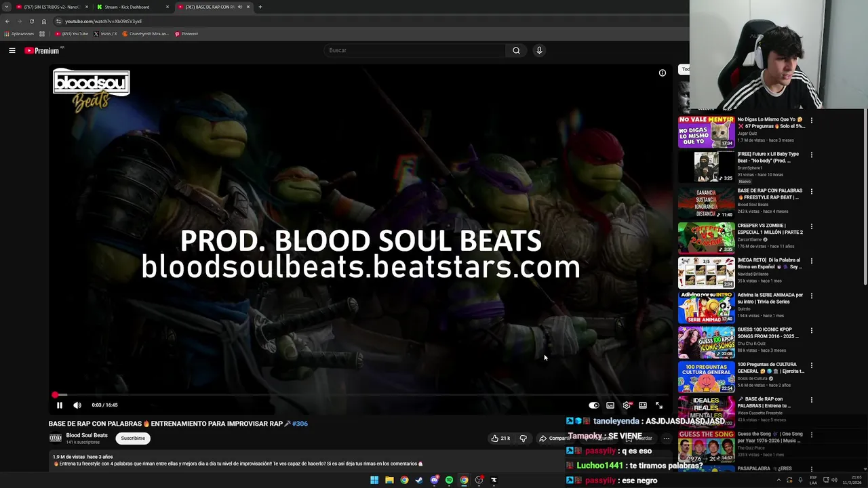Open GUESS 100 ICONIC KPOP SONGS thumbnail
This screenshot has width=868, height=488.
click(x=706, y=342)
